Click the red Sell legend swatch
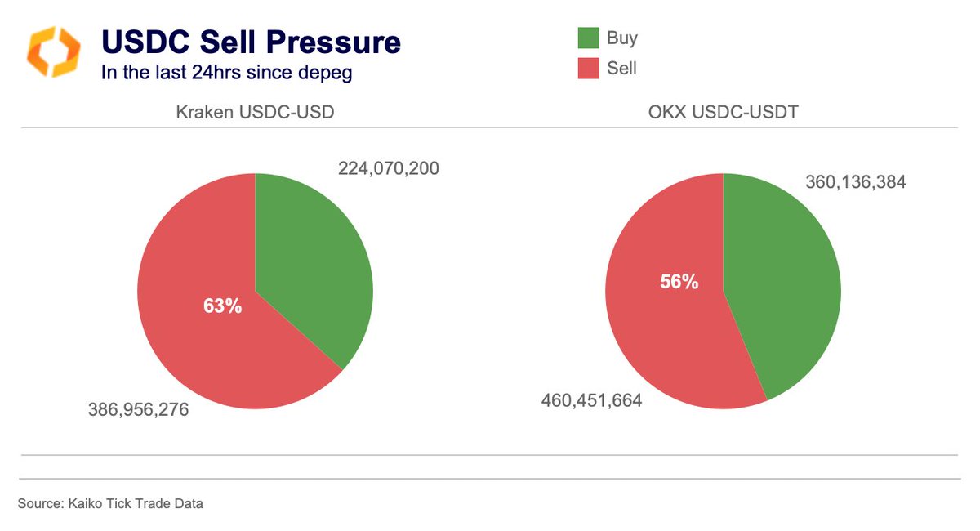Image resolution: width=980 pixels, height=531 pixels. pos(588,69)
